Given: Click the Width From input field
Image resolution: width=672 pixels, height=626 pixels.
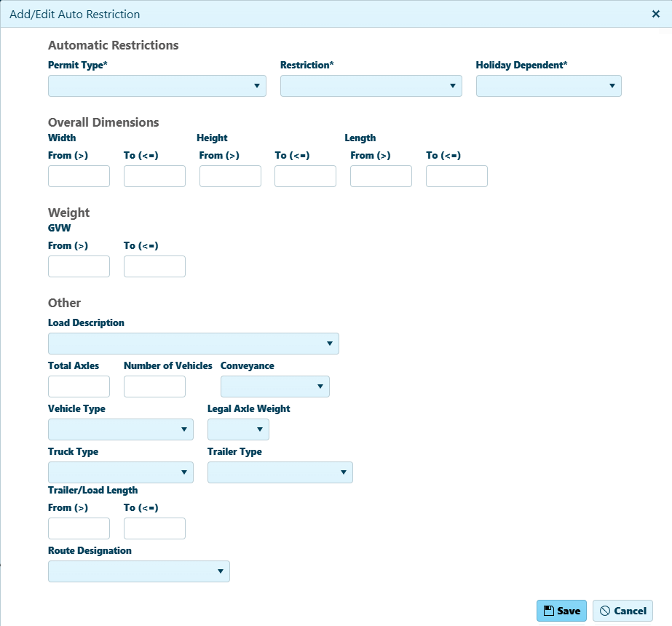Looking at the screenshot, I should click(x=79, y=176).
